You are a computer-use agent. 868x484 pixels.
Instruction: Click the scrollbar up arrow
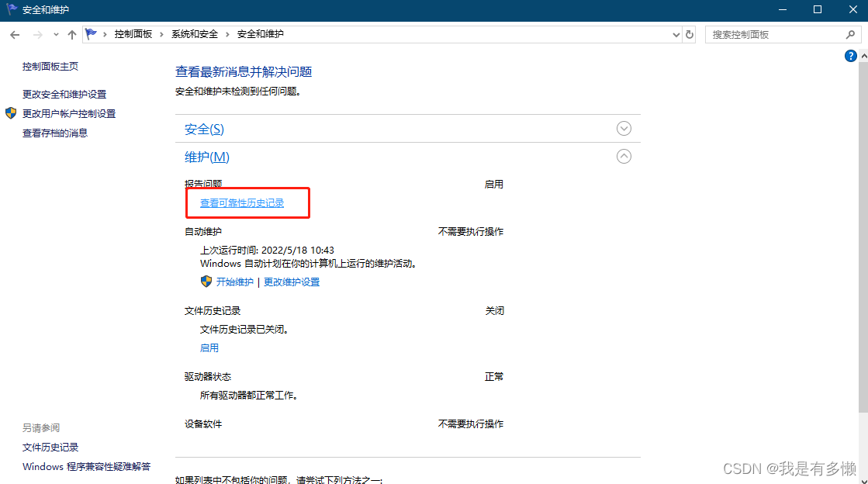point(863,56)
